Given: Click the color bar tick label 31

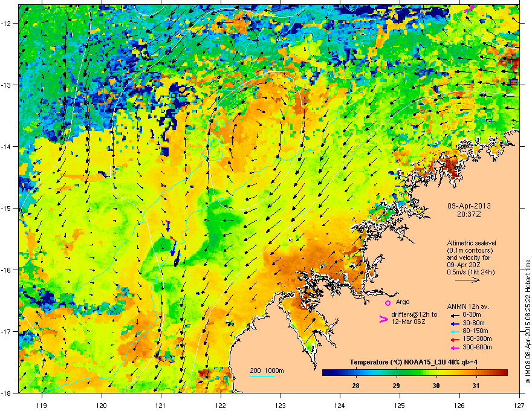Looking at the screenshot, I should tap(476, 386).
